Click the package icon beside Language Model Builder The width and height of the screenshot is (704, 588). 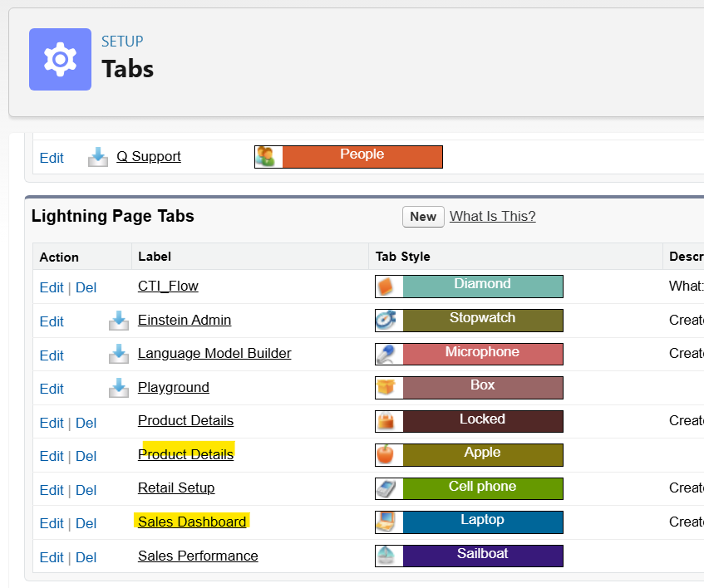[119, 355]
